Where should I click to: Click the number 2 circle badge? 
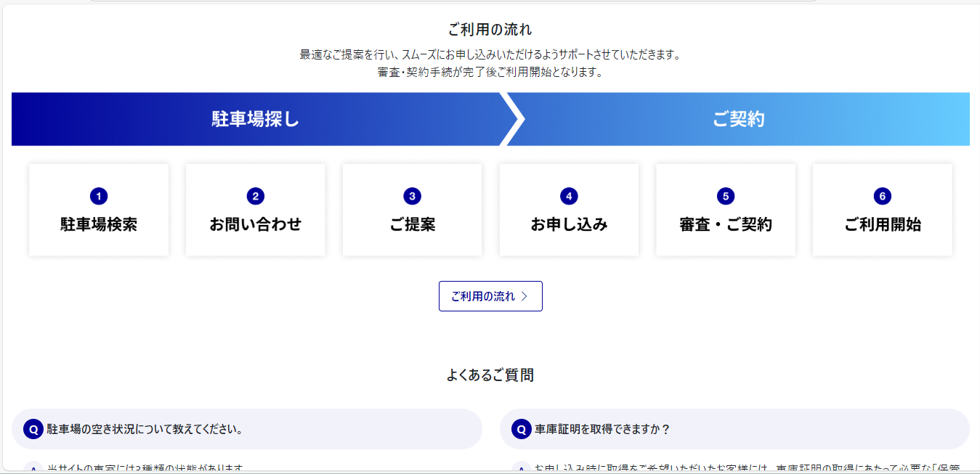pyautogui.click(x=255, y=196)
